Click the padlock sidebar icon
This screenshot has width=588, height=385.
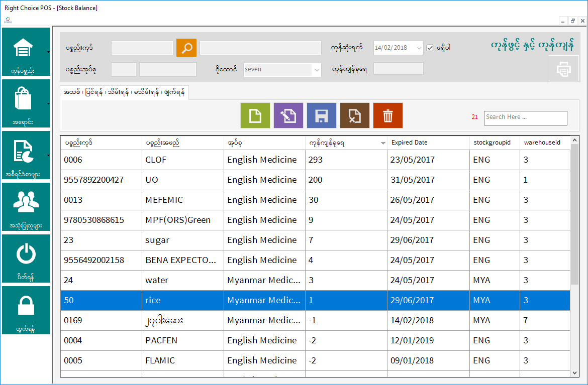click(26, 305)
